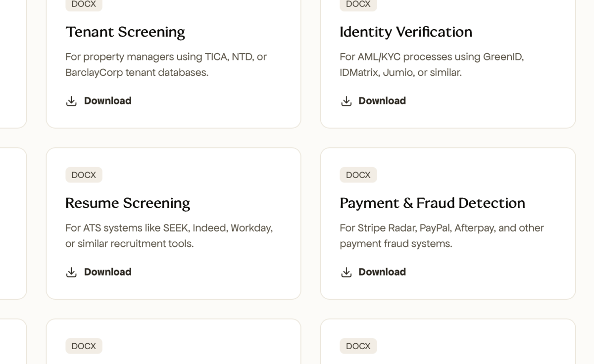Open the partially visible card on the left edge

(12, 223)
